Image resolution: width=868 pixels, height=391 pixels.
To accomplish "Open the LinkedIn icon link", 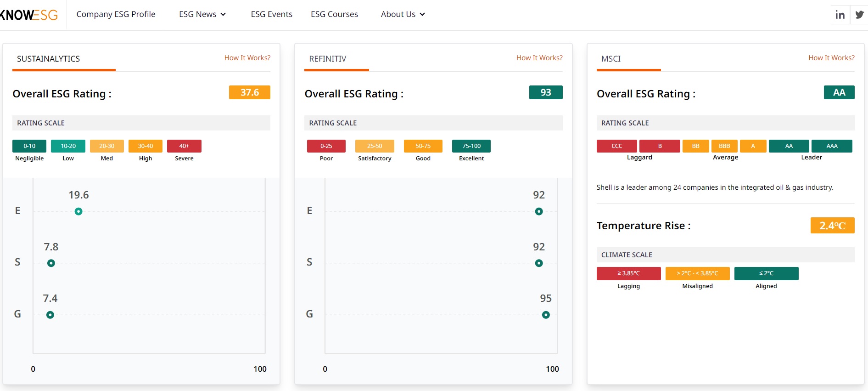I will pyautogui.click(x=840, y=15).
